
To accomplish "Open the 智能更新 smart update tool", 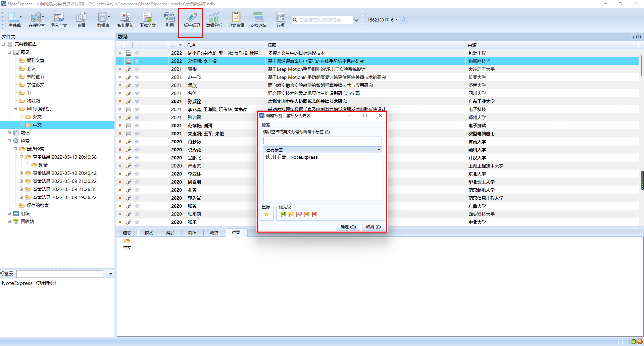I will coord(125,19).
